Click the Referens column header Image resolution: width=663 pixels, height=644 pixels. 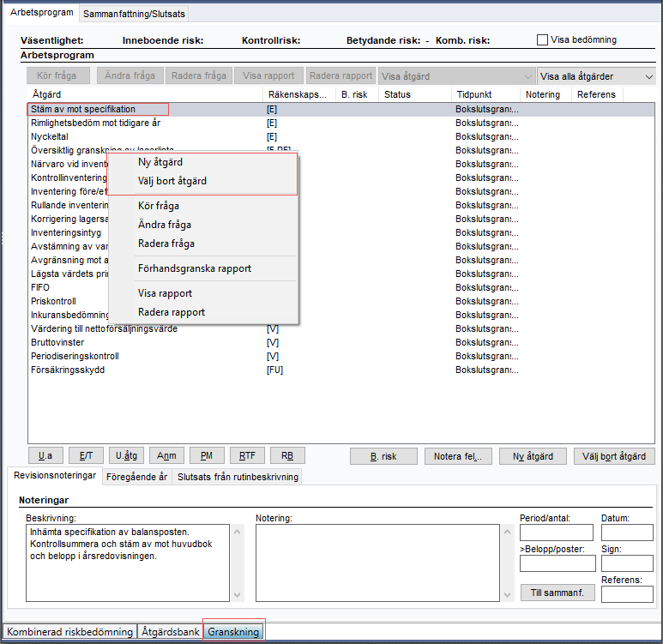tap(597, 94)
